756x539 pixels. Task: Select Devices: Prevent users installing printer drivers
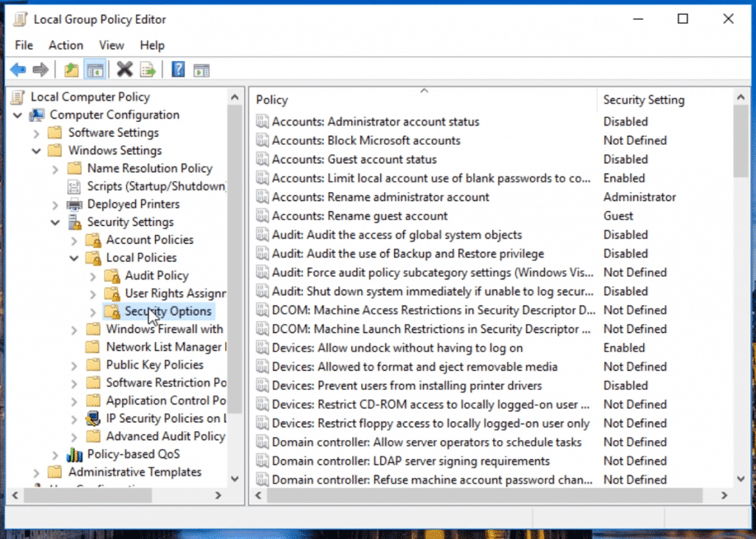click(x=406, y=385)
